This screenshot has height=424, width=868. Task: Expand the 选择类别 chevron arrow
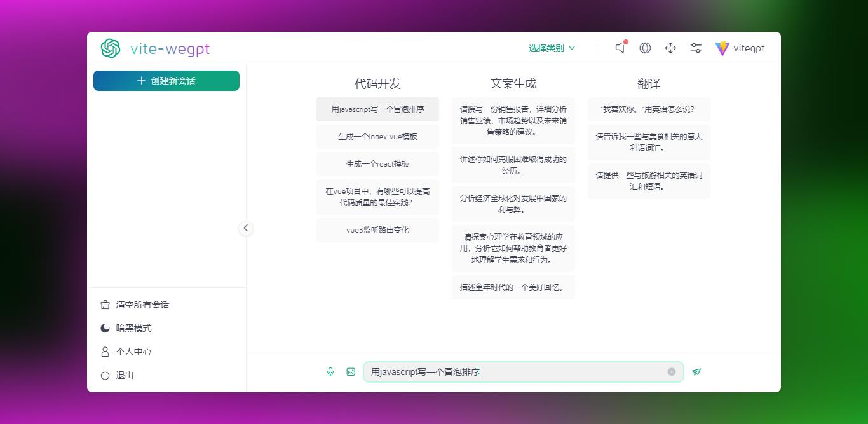(573, 48)
